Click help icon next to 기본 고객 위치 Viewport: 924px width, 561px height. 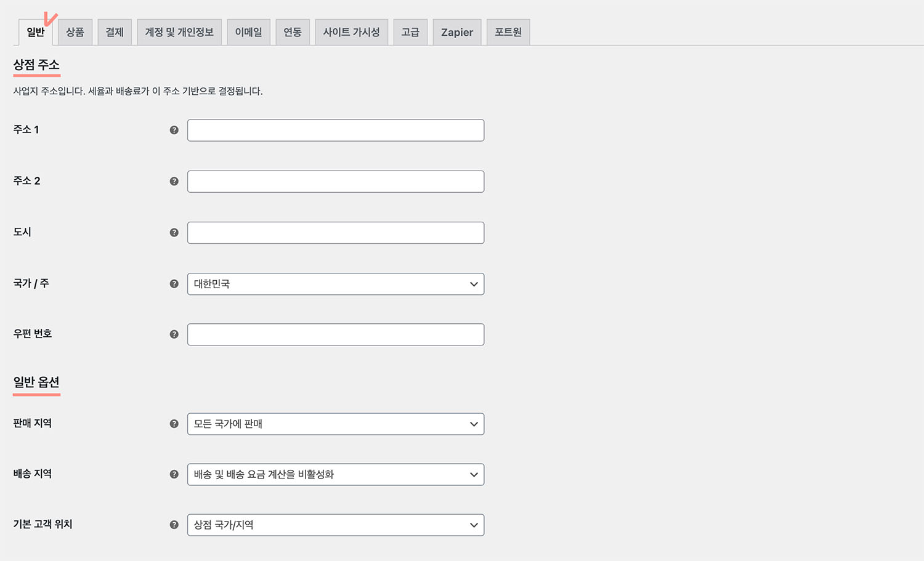point(174,525)
